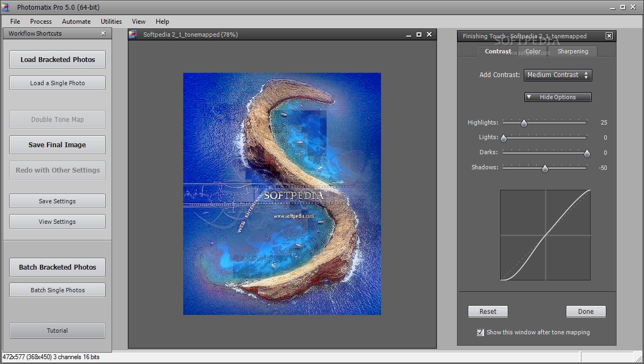Click Double Tone Map button
This screenshot has width=644, height=364.
58,120
